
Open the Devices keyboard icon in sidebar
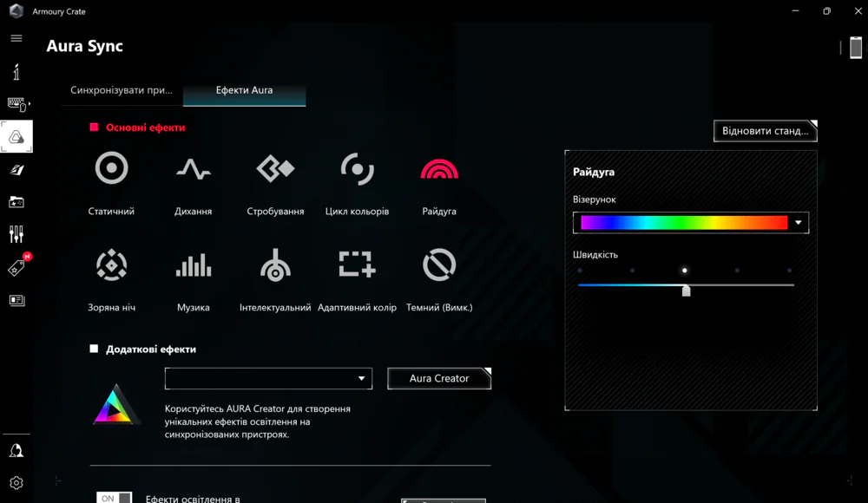17,104
